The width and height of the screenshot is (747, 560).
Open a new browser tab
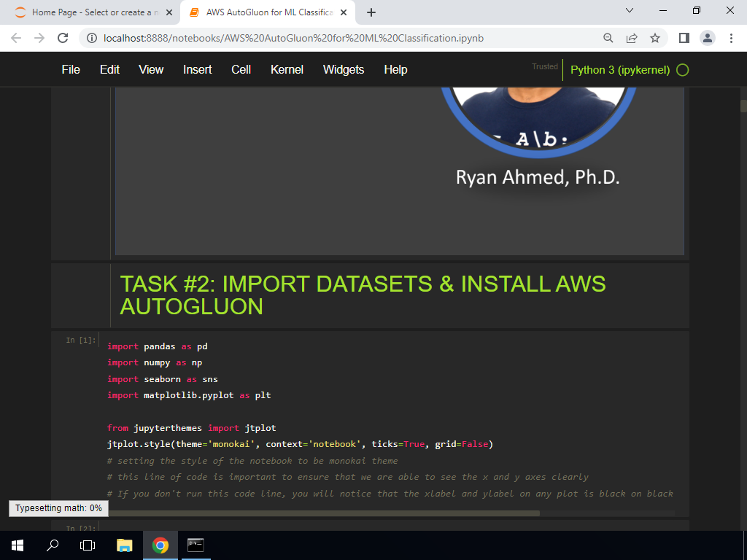pos(371,12)
